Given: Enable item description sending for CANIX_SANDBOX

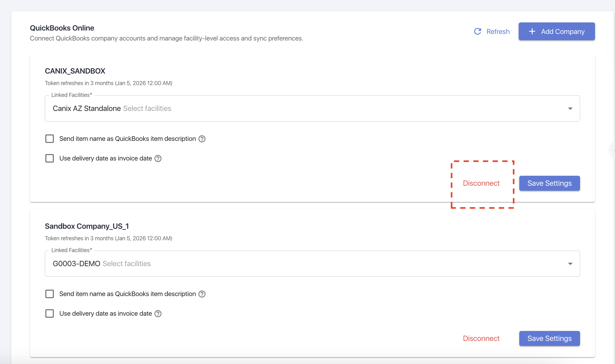Looking at the screenshot, I should 50,139.
